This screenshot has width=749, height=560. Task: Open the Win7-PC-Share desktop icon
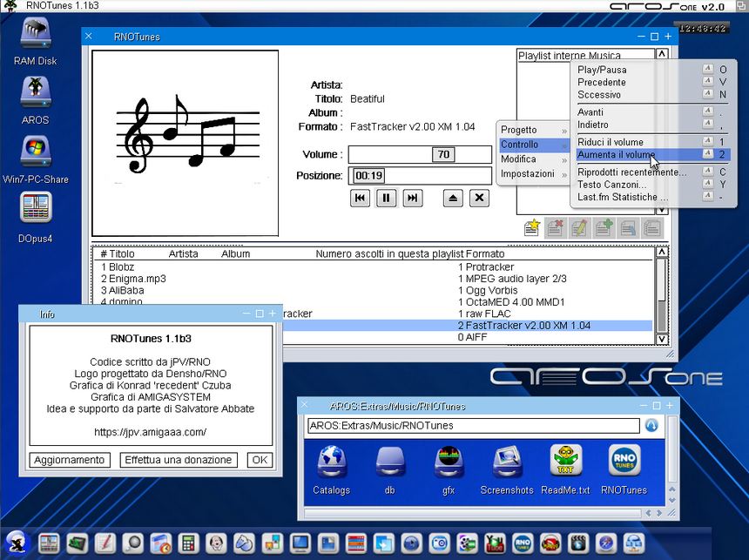[x=35, y=151]
